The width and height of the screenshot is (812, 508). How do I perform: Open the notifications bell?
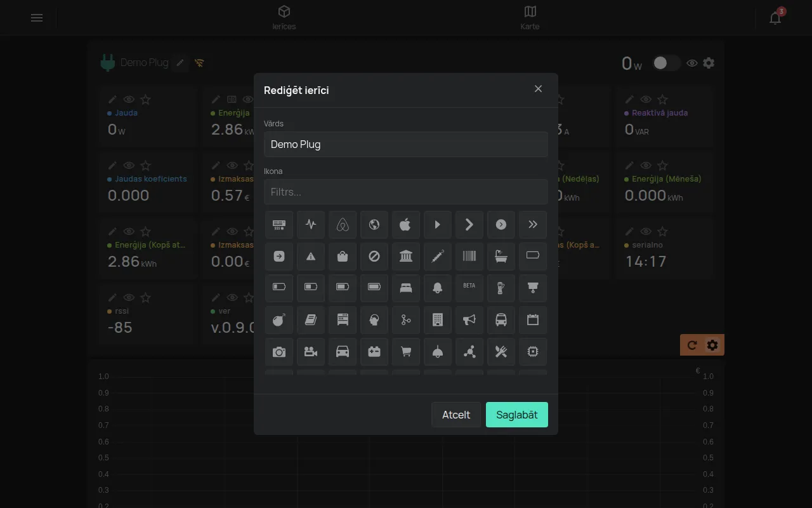click(x=775, y=18)
